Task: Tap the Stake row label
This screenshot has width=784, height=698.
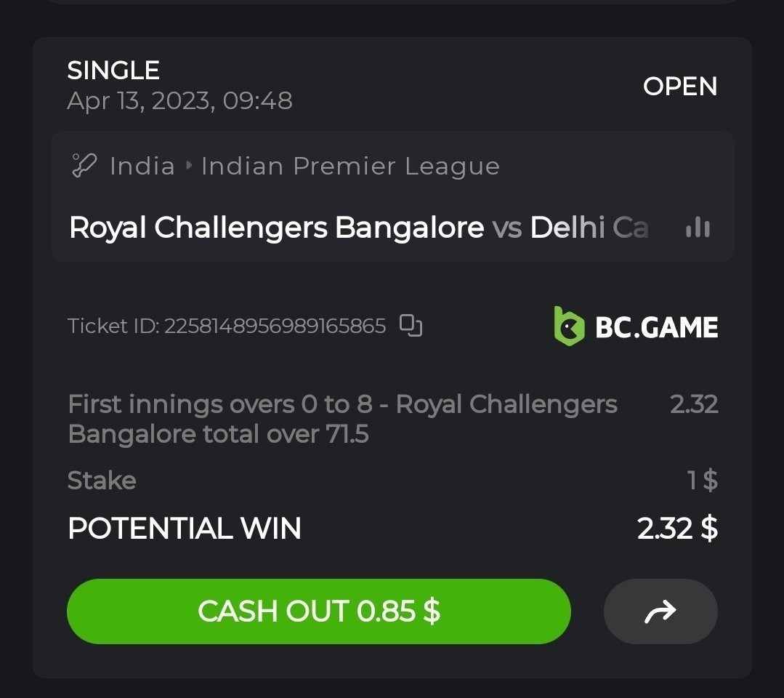Action: coord(102,481)
